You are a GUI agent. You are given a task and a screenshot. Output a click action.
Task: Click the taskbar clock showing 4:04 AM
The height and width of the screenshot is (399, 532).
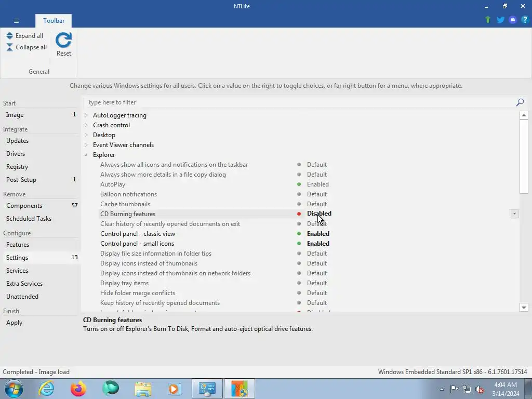tap(505, 389)
